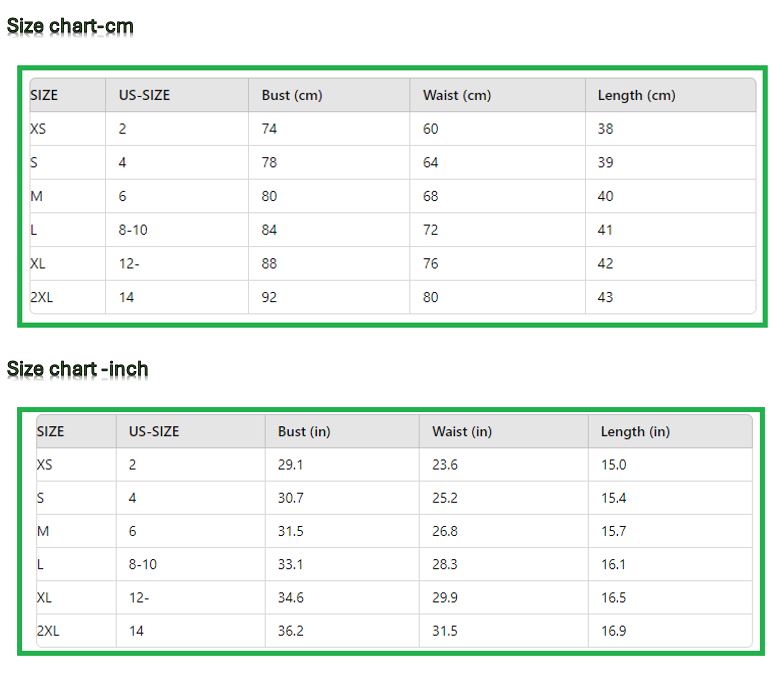
Task: Select the waist value 64 in cm chart
Action: [x=430, y=162]
